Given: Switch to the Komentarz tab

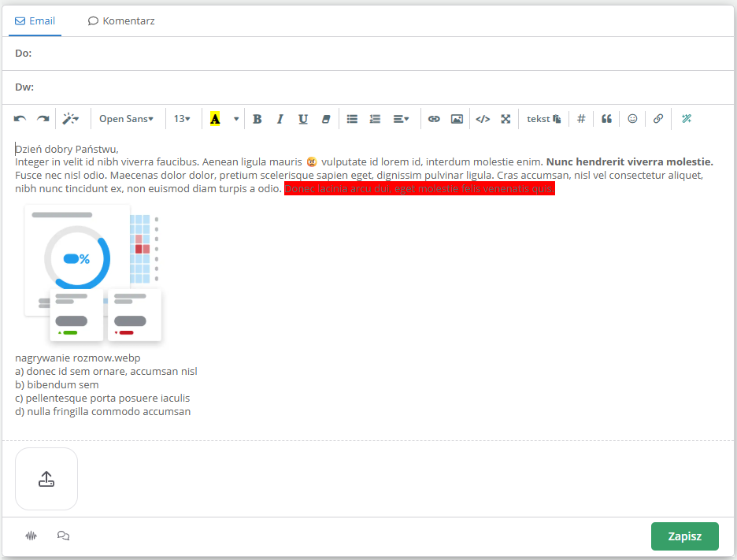Looking at the screenshot, I should 121,21.
